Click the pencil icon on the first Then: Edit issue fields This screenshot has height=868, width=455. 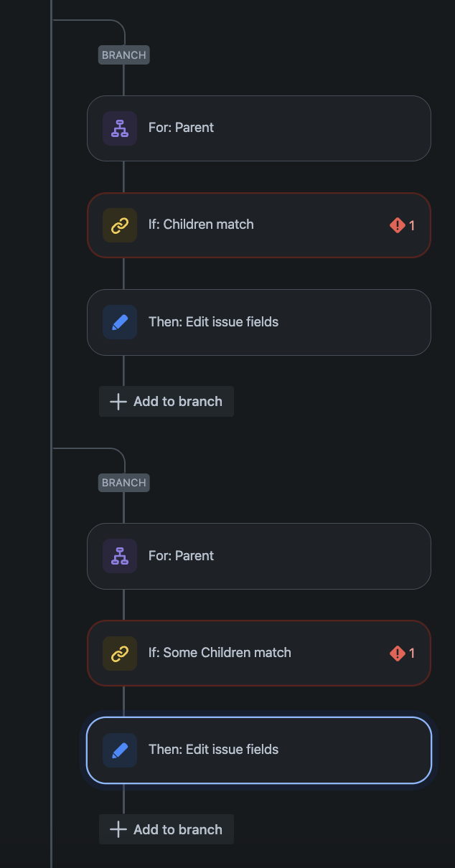119,321
